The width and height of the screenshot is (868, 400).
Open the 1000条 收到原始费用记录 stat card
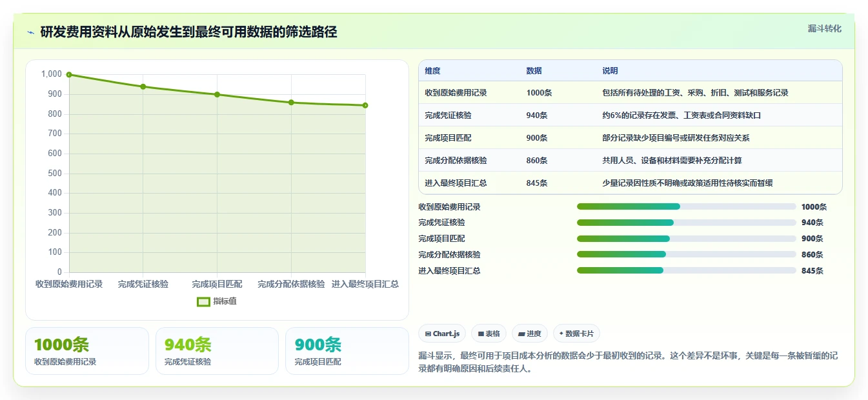[x=87, y=351]
